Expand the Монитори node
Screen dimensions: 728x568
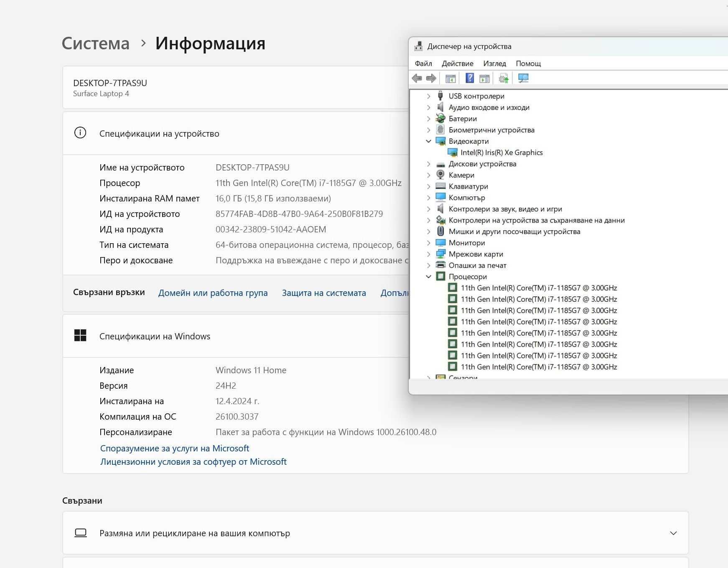(428, 243)
